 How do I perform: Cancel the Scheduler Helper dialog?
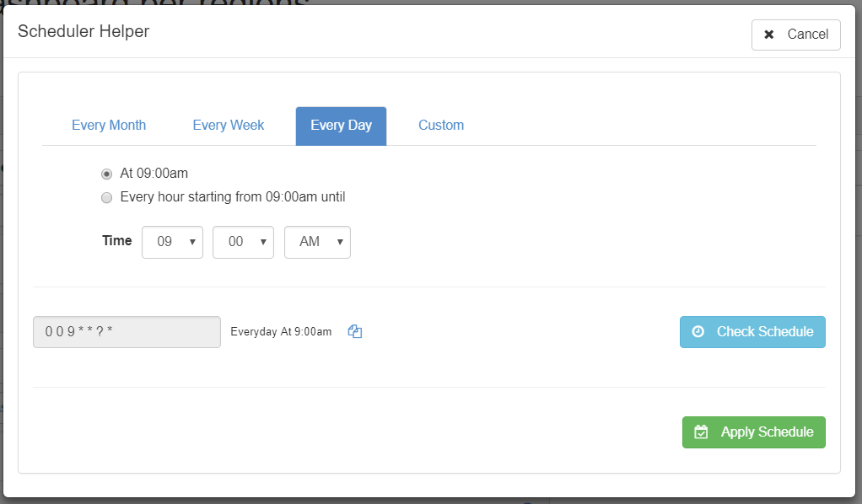pos(795,35)
